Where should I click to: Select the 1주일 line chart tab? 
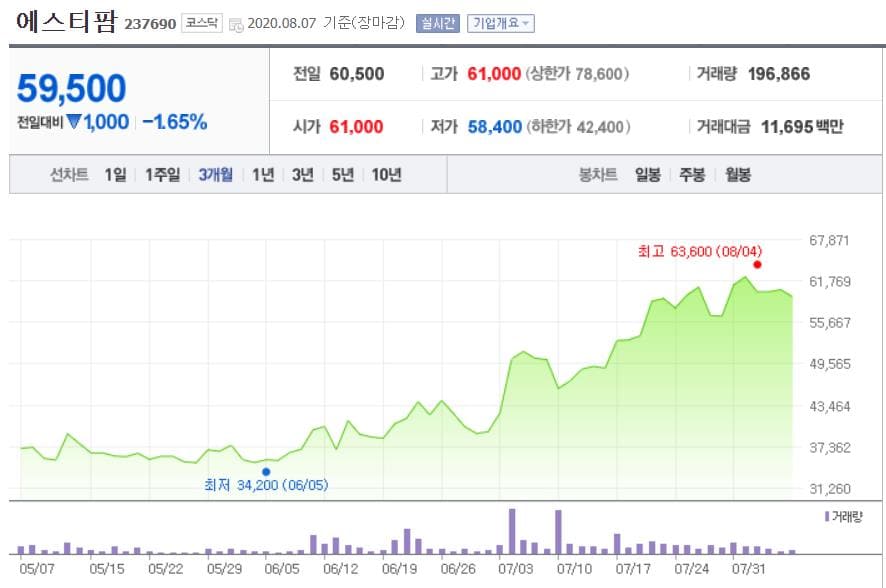click(163, 175)
